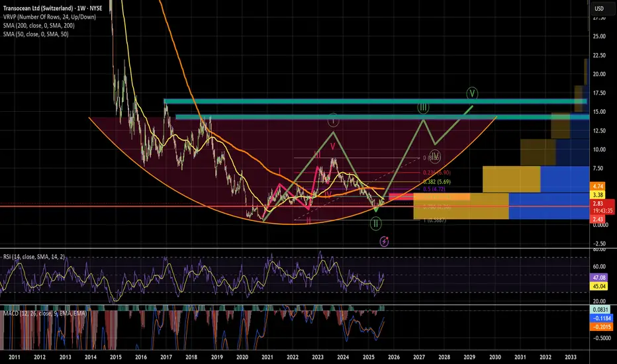Select the RSI indicator legend
The image size is (617, 364).
pos(34,257)
